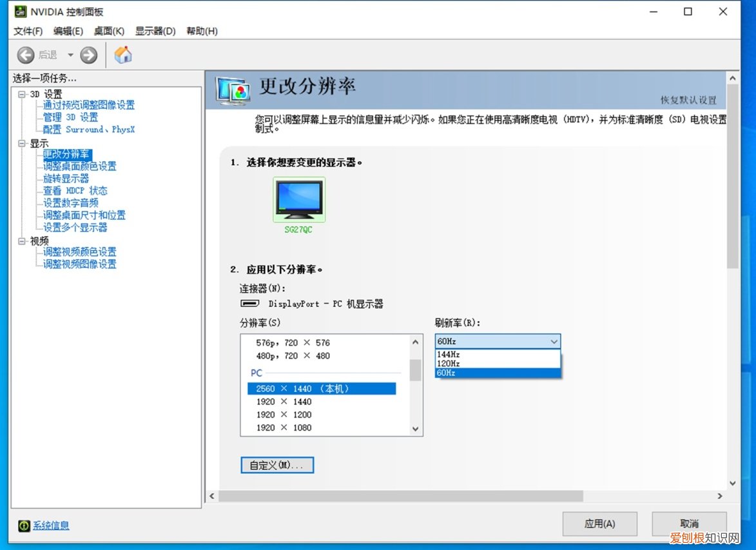Collapse the 视频 tree branch
The width and height of the screenshot is (756, 550).
[23, 240]
